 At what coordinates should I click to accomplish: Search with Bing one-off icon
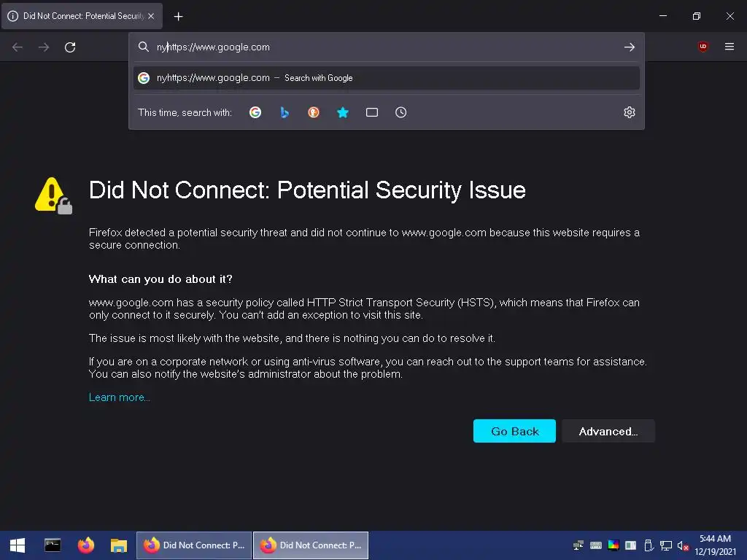coord(285,112)
